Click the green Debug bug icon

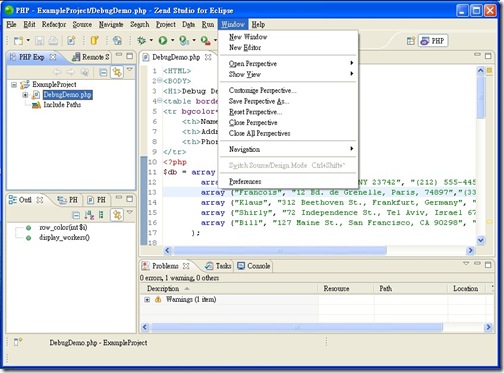point(142,41)
